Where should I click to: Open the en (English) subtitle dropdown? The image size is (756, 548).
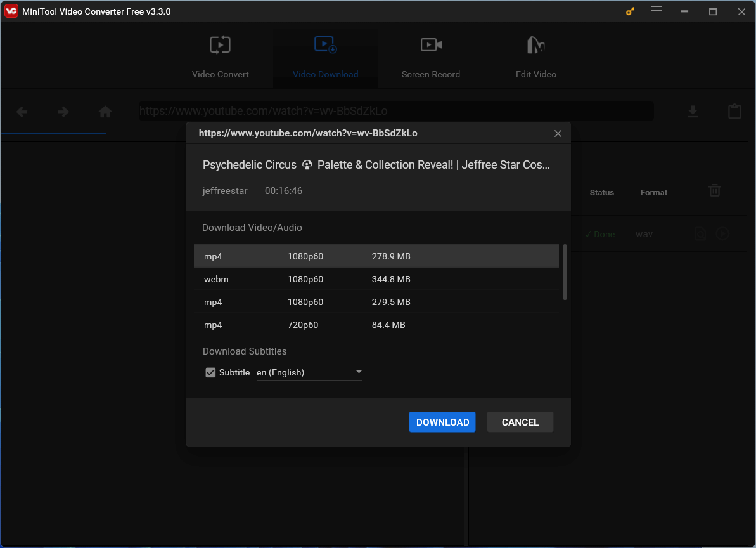tap(309, 372)
